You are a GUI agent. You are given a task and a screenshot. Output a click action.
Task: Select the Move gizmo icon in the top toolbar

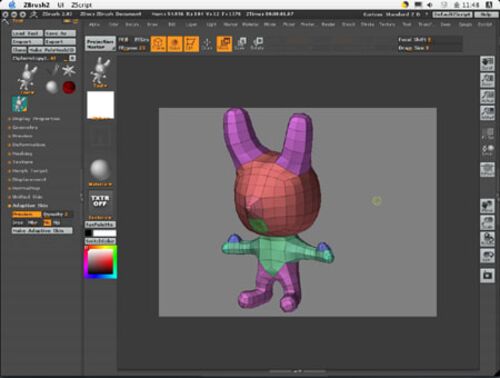pyautogui.click(x=207, y=44)
